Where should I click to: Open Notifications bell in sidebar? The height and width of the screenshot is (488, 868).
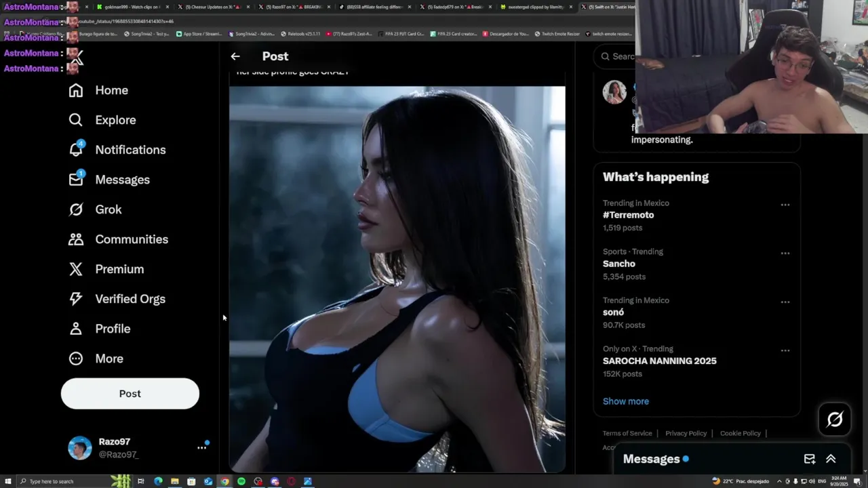pyautogui.click(x=117, y=150)
